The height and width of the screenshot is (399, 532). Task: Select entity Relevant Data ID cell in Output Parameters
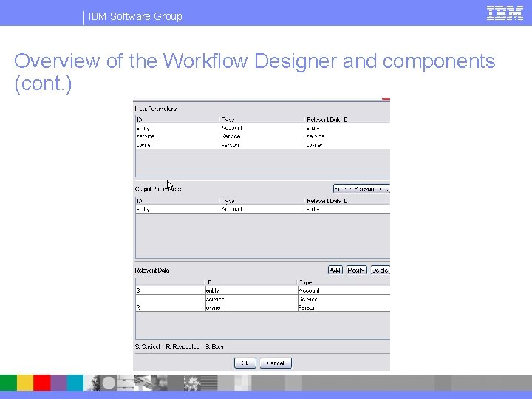[x=347, y=209]
